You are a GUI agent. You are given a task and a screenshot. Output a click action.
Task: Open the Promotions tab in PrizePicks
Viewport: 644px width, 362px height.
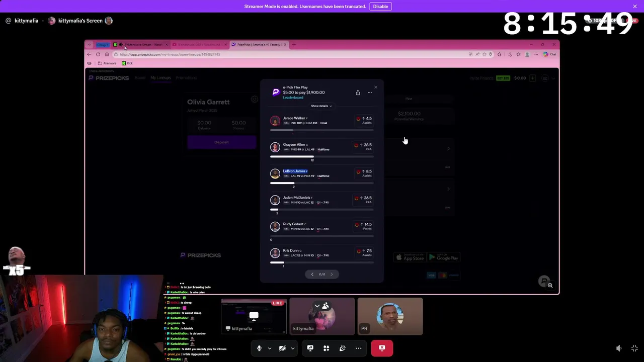(186, 78)
